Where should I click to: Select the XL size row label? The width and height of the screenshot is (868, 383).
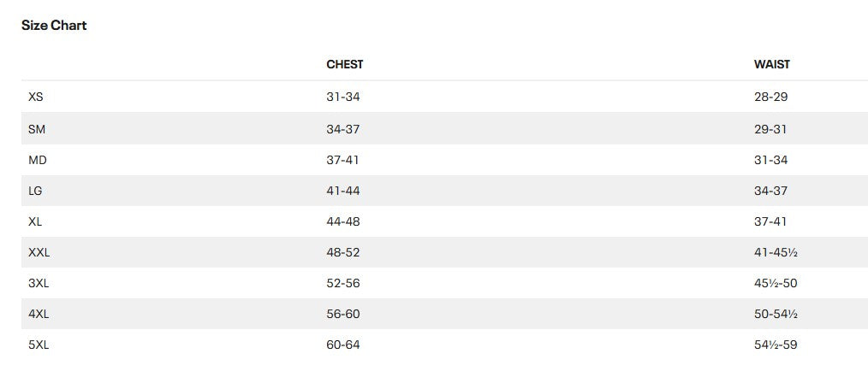tap(35, 221)
